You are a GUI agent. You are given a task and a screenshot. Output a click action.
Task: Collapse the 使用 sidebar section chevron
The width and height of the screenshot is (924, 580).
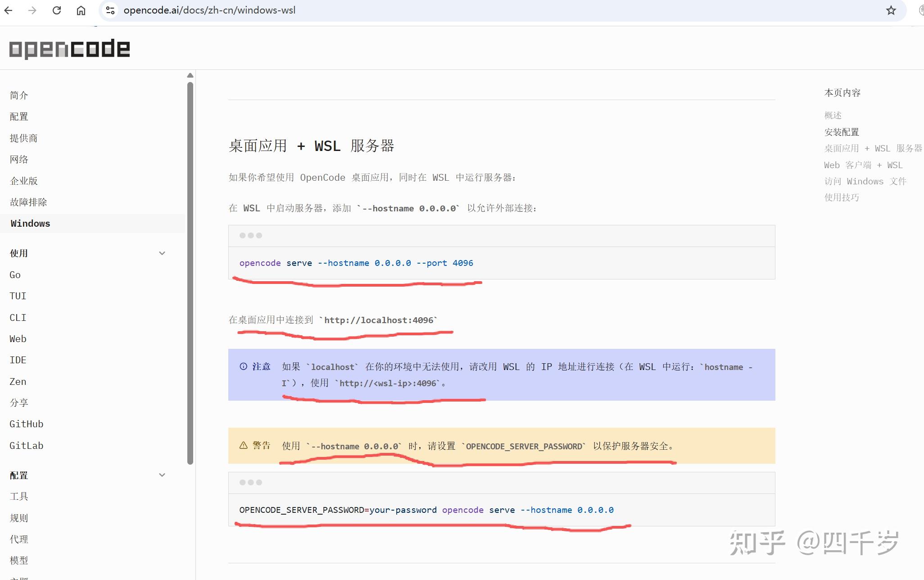[x=162, y=253]
